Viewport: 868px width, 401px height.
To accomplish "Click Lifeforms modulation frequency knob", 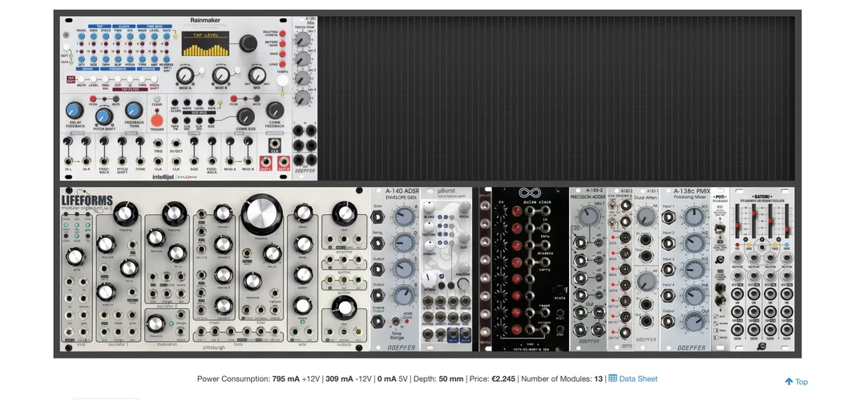I will pyautogui.click(x=156, y=323).
